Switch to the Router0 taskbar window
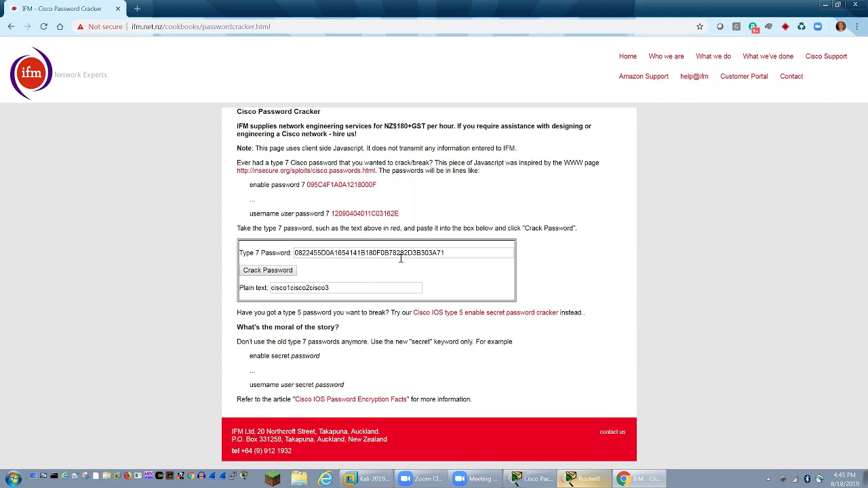The width and height of the screenshot is (868, 488). [583, 479]
